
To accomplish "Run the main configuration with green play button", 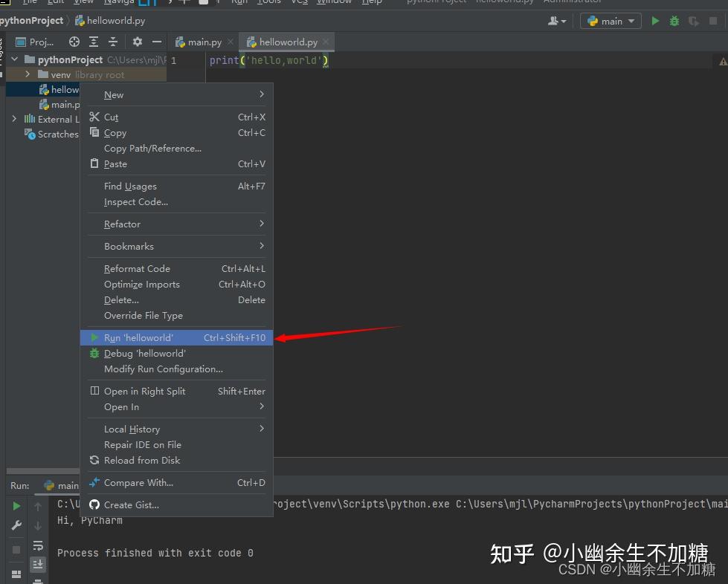I will click(x=655, y=21).
